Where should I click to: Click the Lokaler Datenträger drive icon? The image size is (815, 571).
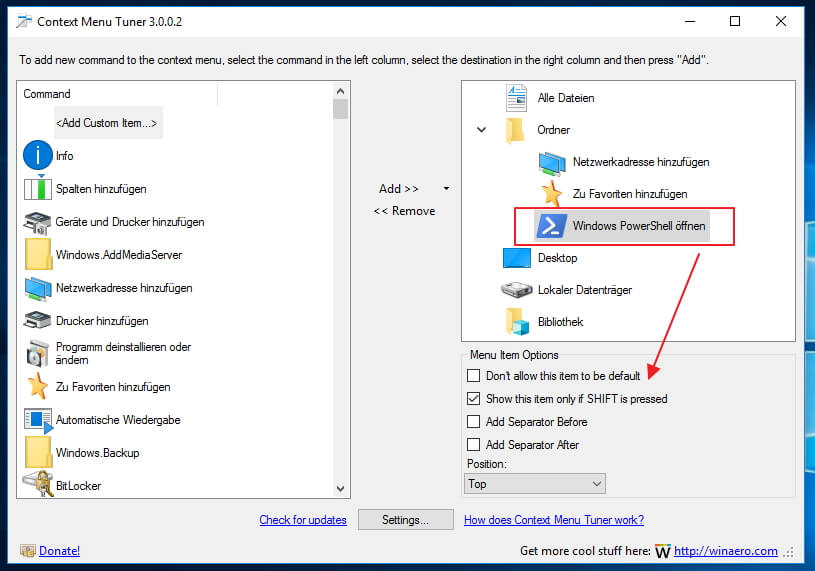pyautogui.click(x=516, y=289)
